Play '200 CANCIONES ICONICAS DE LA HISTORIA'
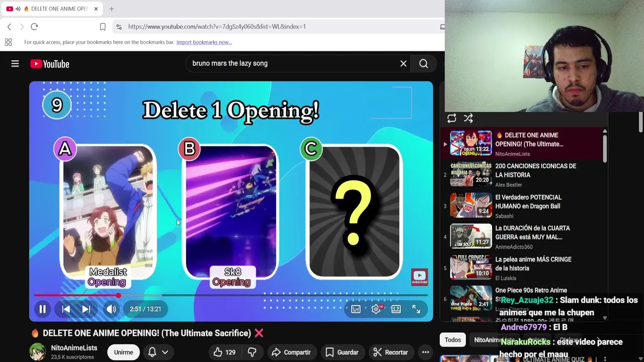The width and height of the screenshot is (644, 362). coord(522,175)
